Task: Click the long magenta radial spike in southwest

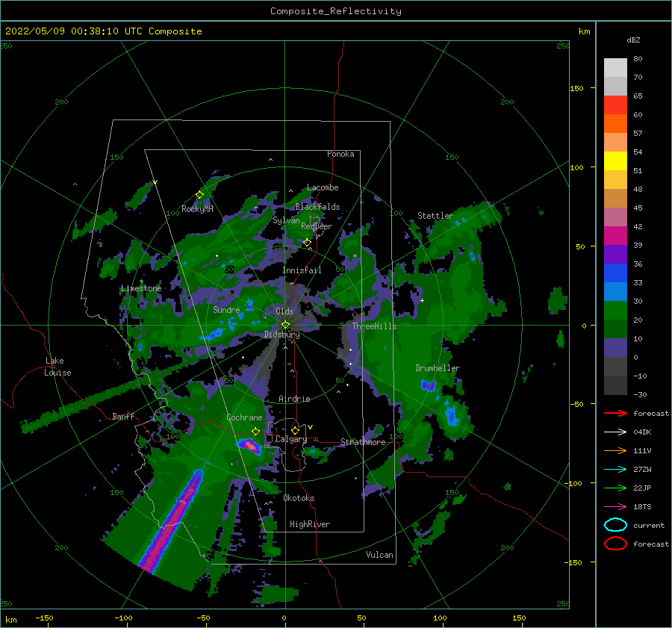Action: click(x=170, y=522)
